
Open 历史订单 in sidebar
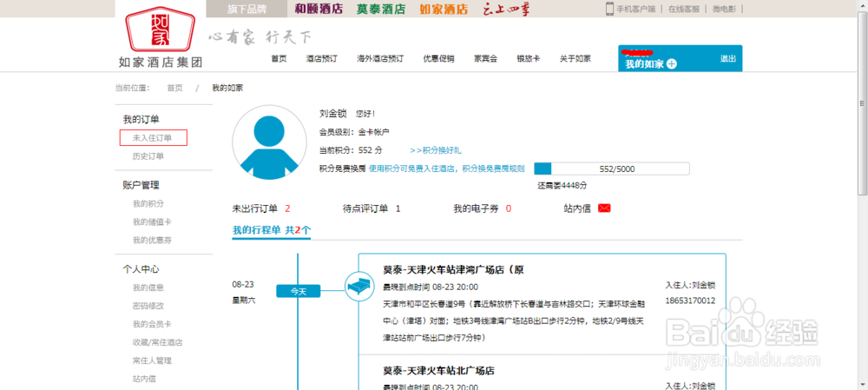[148, 156]
